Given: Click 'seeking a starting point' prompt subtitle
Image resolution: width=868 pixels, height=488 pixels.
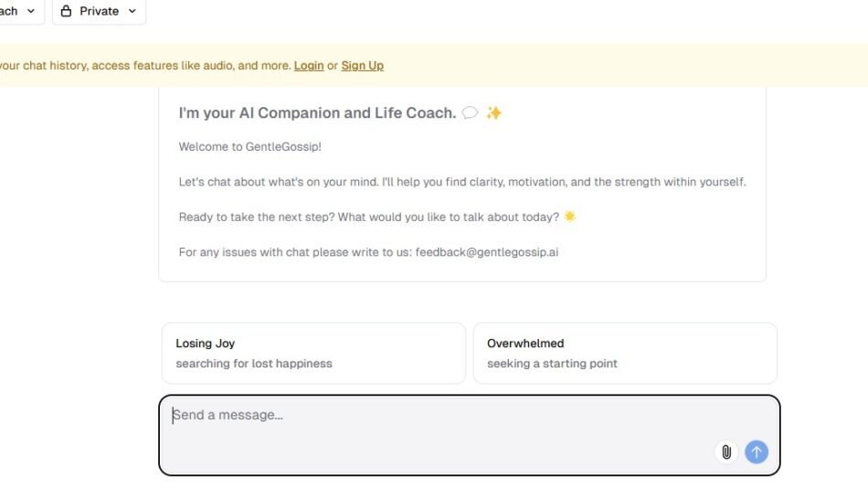Looking at the screenshot, I should (x=552, y=364).
